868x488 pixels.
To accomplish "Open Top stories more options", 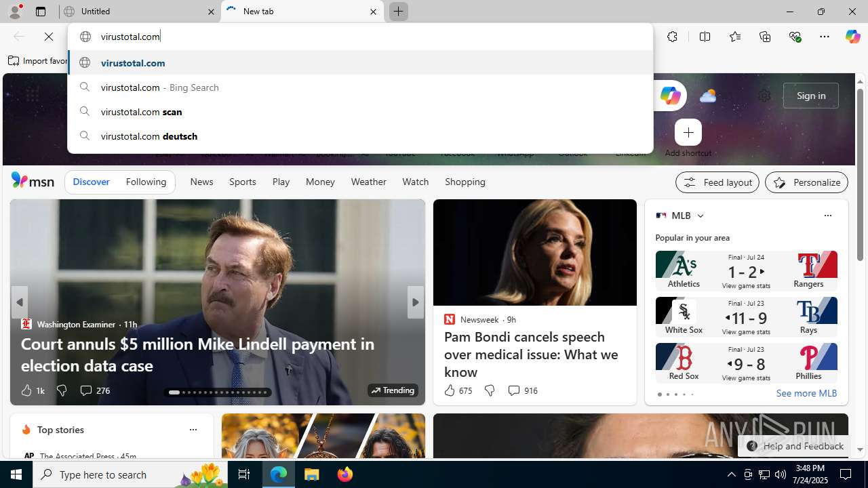I will 193,430.
